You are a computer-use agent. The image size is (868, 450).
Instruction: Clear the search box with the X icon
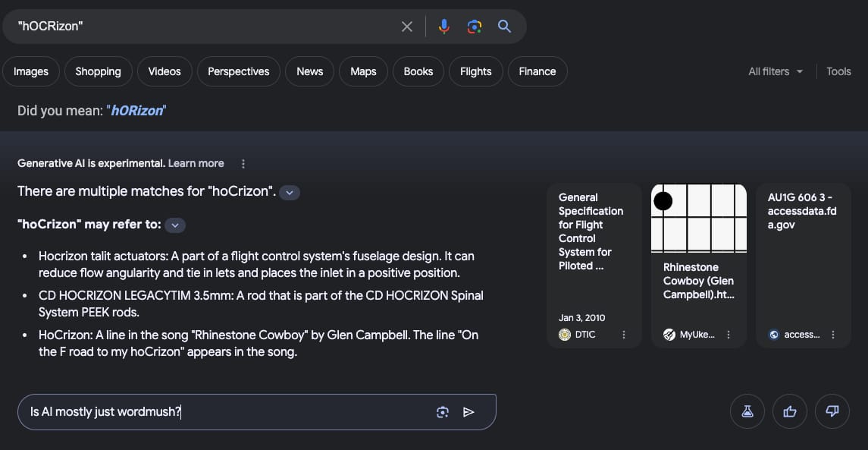tap(407, 27)
